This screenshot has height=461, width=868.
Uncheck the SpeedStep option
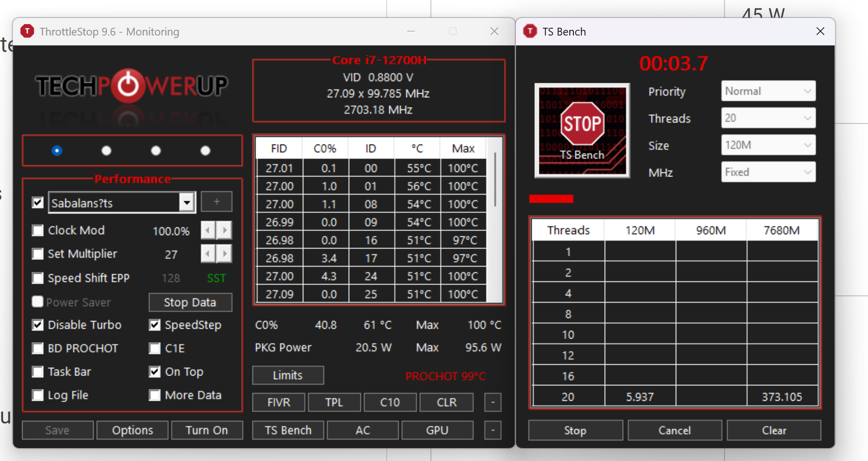pos(155,325)
